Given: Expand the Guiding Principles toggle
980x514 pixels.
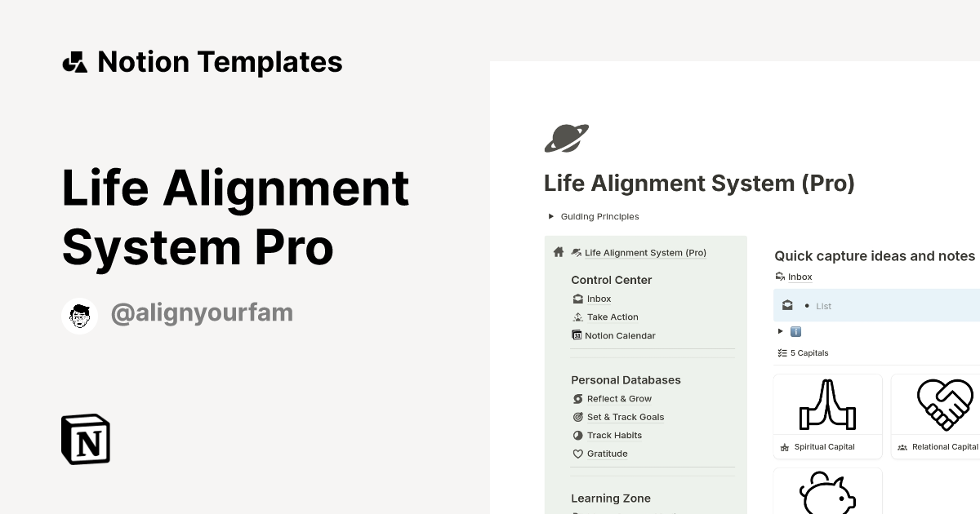Looking at the screenshot, I should (551, 216).
